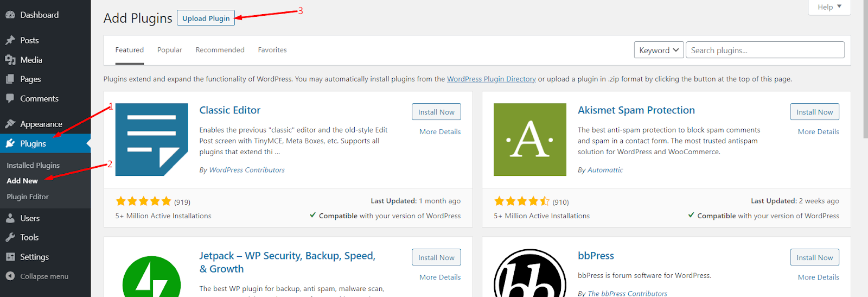The height and width of the screenshot is (297, 868).
Task: Install Akismet Spam Protection now
Action: (x=814, y=112)
